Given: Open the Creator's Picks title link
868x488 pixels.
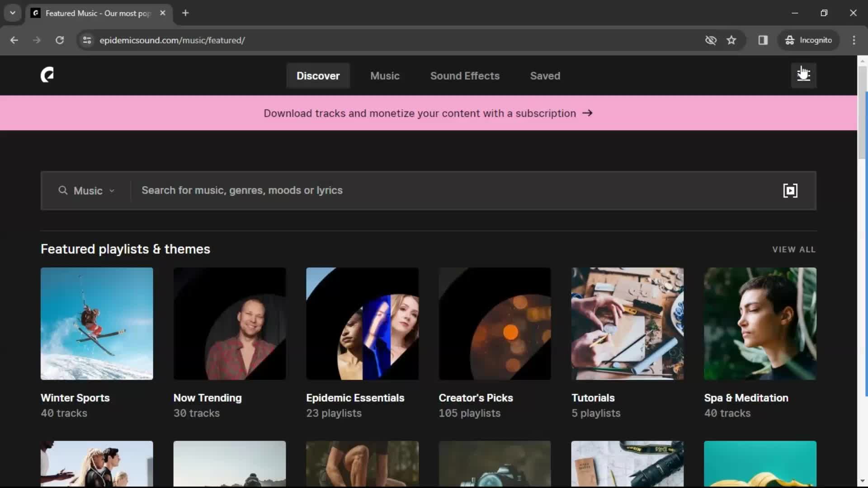Looking at the screenshot, I should click(476, 398).
